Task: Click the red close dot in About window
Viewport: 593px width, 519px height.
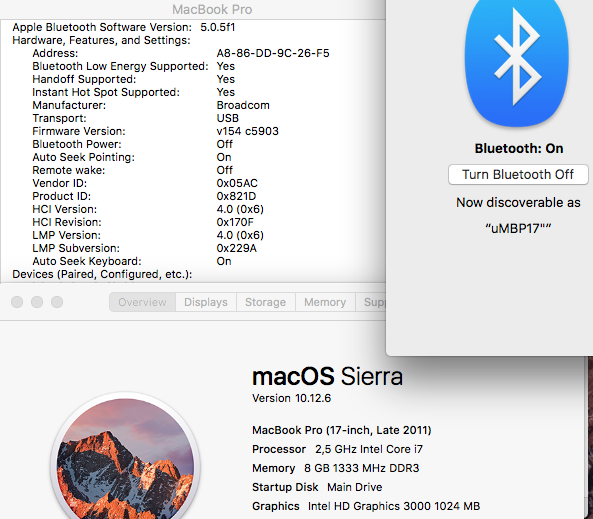Action: click(17, 302)
